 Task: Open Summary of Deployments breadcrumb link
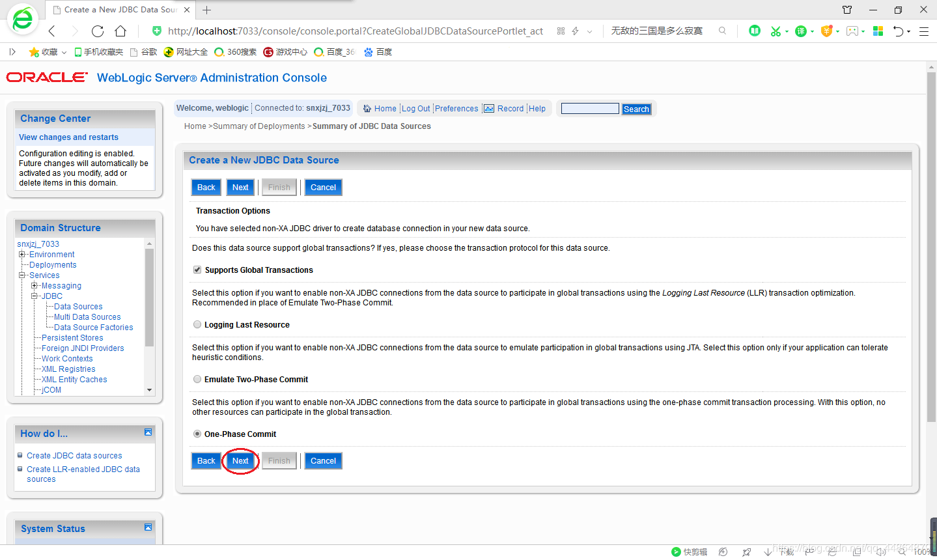[x=259, y=126]
